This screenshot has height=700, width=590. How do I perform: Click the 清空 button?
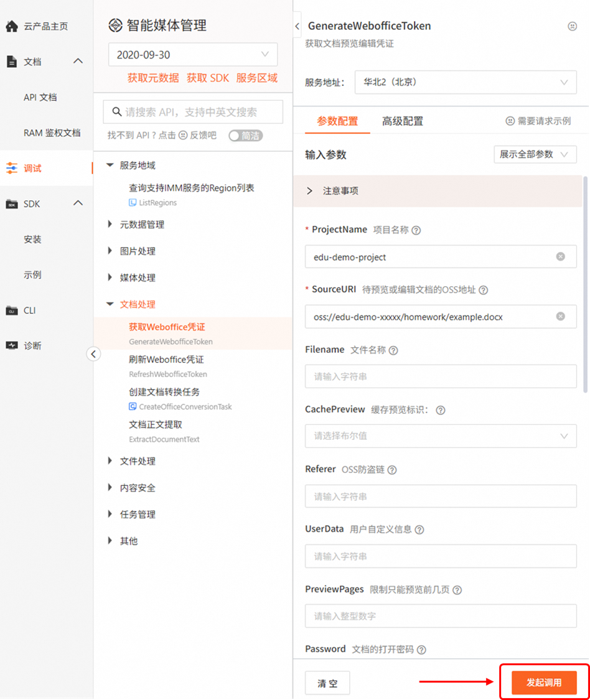coord(327,683)
